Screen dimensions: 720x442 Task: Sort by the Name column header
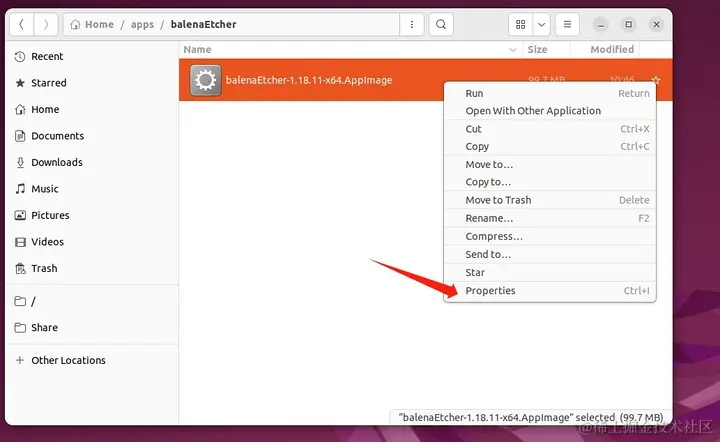point(351,50)
